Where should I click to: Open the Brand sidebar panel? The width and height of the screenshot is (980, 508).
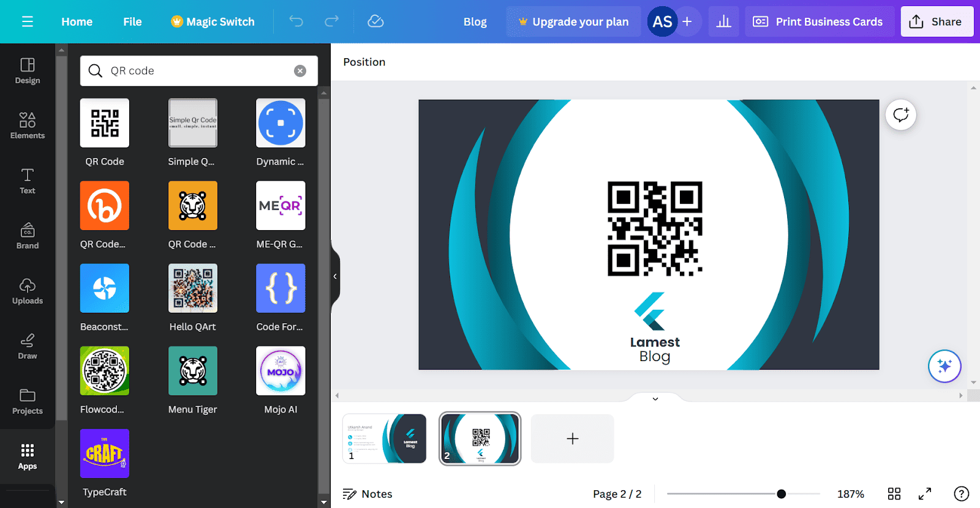[28, 236]
